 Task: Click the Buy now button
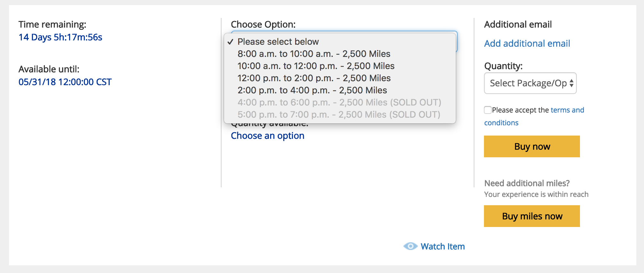coord(532,146)
